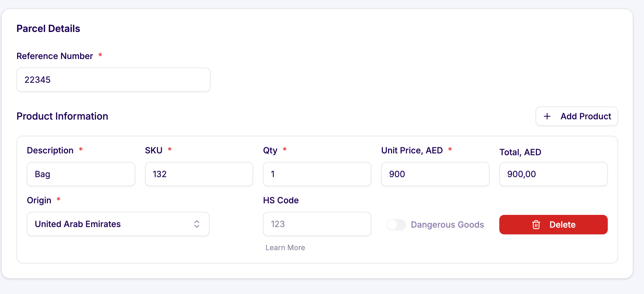Click the Description field containing Bag
The width and height of the screenshot is (644, 294).
[81, 174]
